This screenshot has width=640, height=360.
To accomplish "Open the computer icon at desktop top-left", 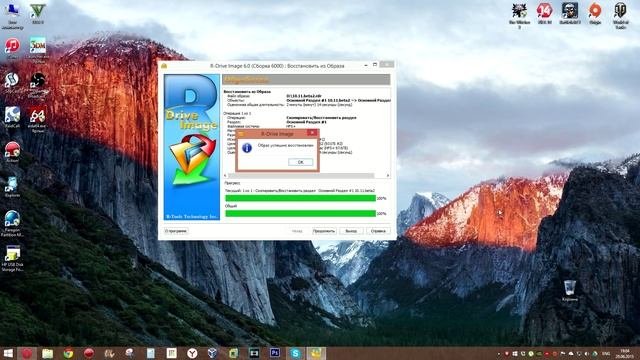I will pyautogui.click(x=12, y=16).
